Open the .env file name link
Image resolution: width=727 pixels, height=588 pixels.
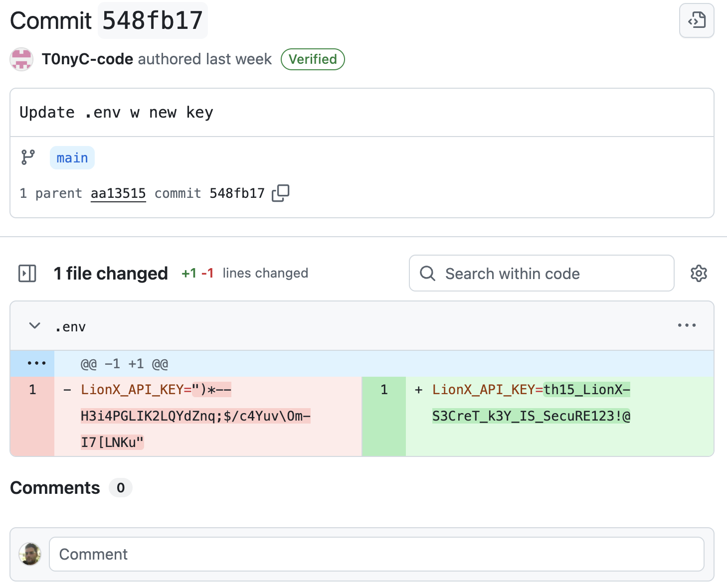70,327
